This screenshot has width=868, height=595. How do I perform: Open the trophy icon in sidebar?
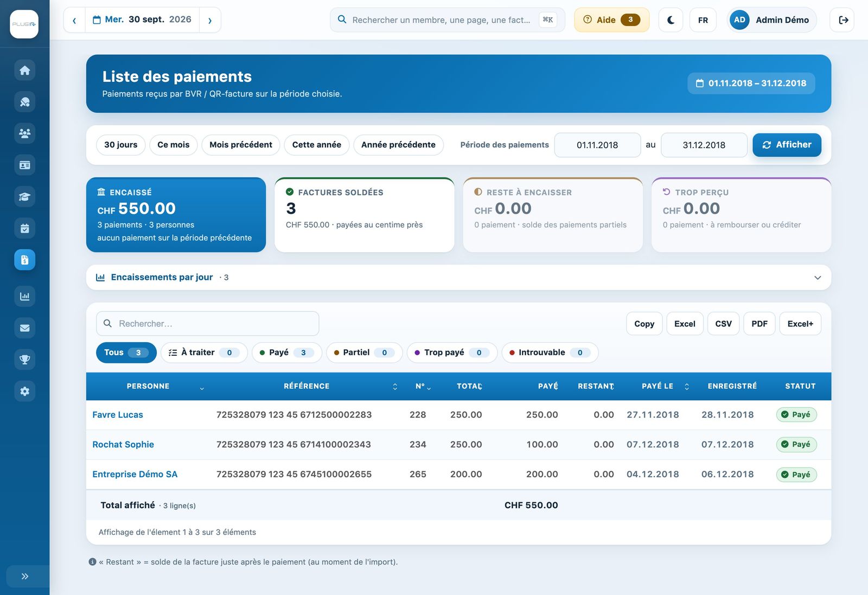pos(24,359)
